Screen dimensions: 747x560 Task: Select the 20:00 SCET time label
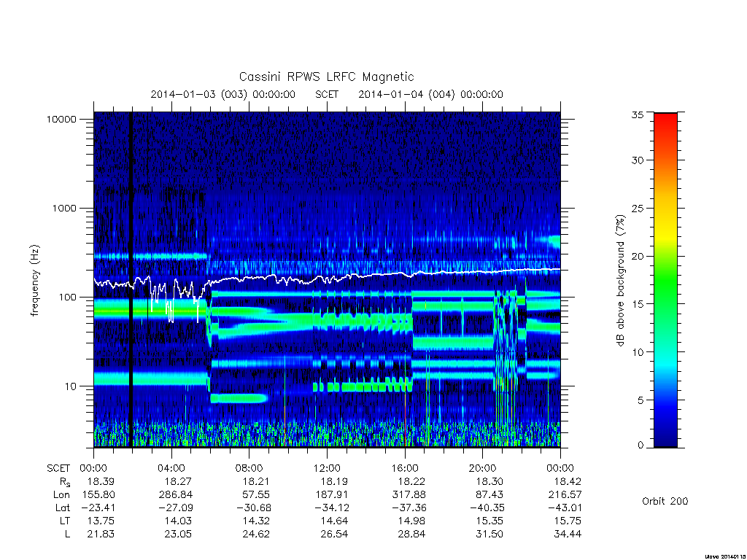(x=483, y=468)
